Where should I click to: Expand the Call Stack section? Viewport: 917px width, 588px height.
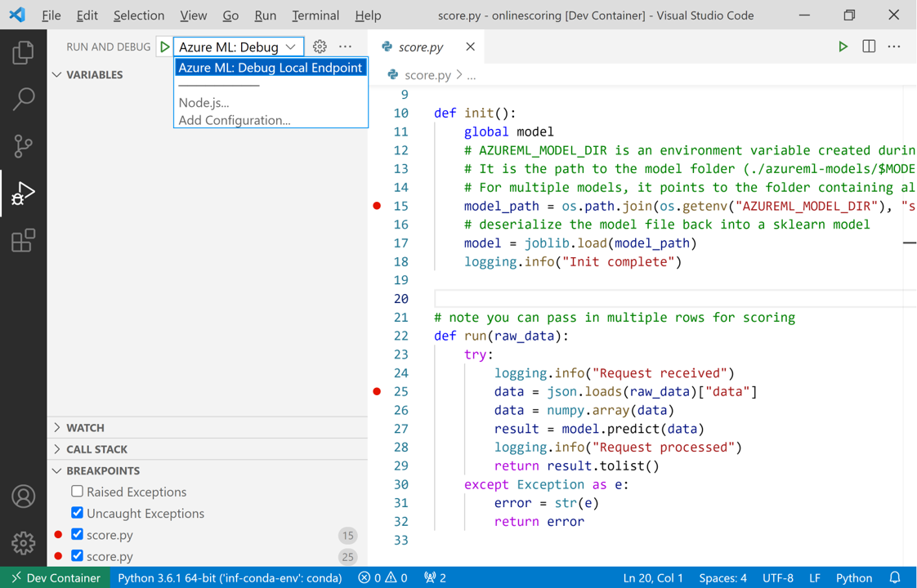(x=96, y=449)
